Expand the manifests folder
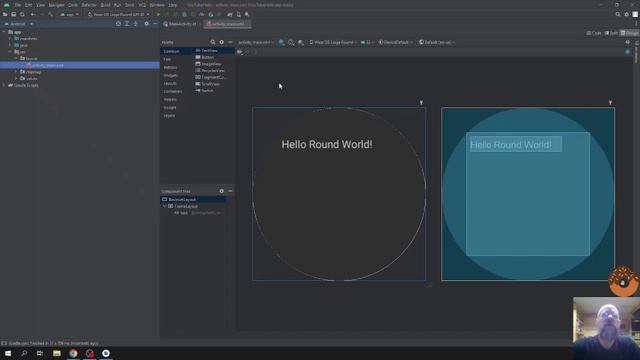The height and width of the screenshot is (360, 640). tap(11, 38)
